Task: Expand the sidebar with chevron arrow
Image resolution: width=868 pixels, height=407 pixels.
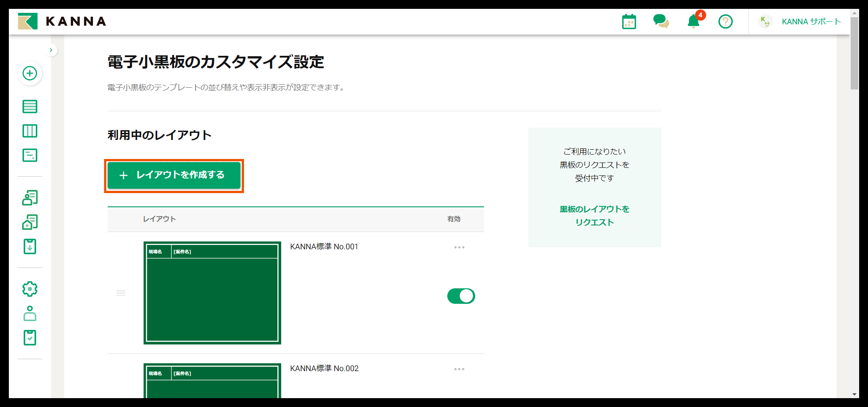Action: coord(51,50)
